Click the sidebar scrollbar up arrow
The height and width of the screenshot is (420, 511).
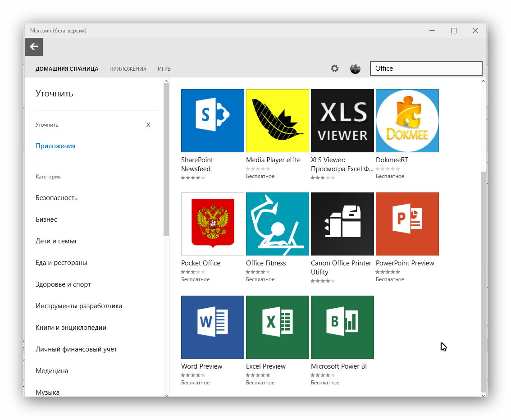(x=166, y=81)
